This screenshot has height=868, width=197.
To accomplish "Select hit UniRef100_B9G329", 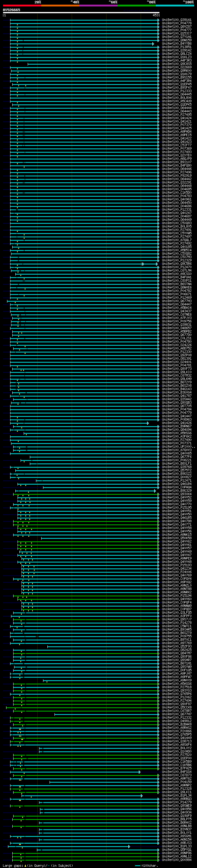I will [177, 491].
